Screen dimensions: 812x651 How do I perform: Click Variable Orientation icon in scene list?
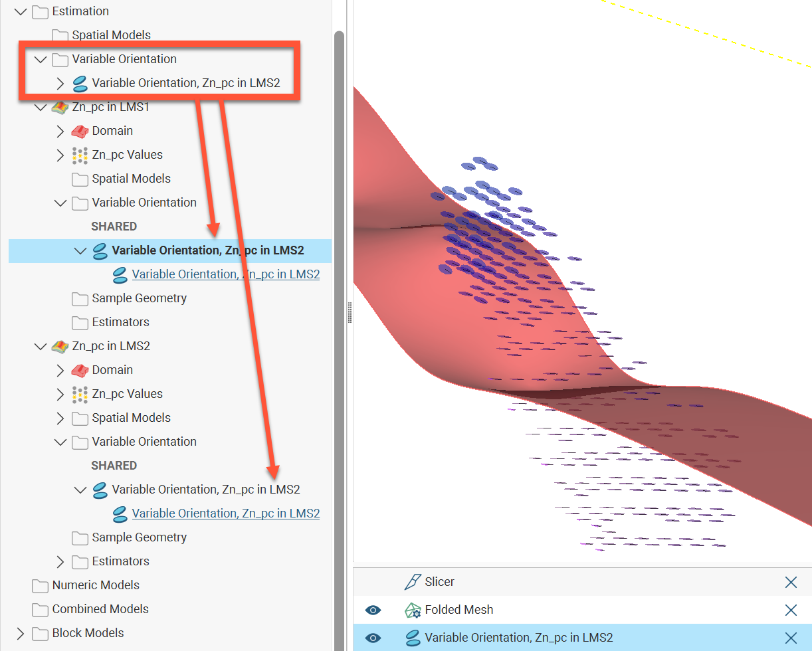coord(413,638)
